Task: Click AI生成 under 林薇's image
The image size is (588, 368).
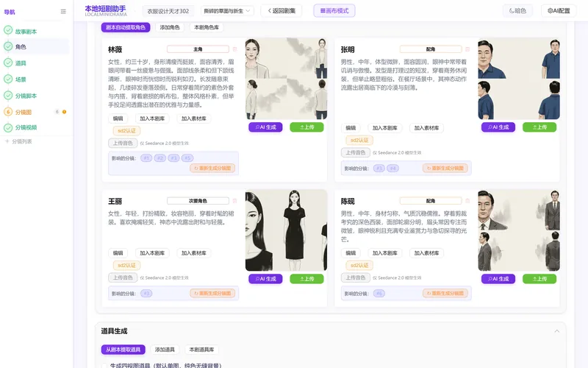Action: 265,127
